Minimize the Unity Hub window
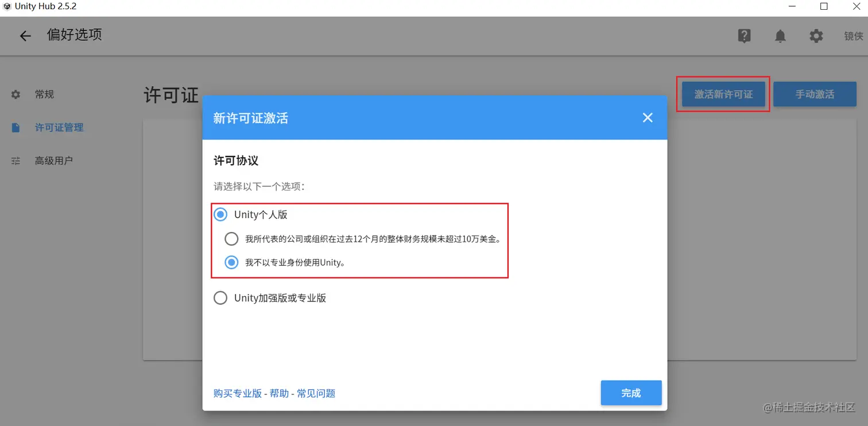The width and height of the screenshot is (868, 426). coord(792,6)
